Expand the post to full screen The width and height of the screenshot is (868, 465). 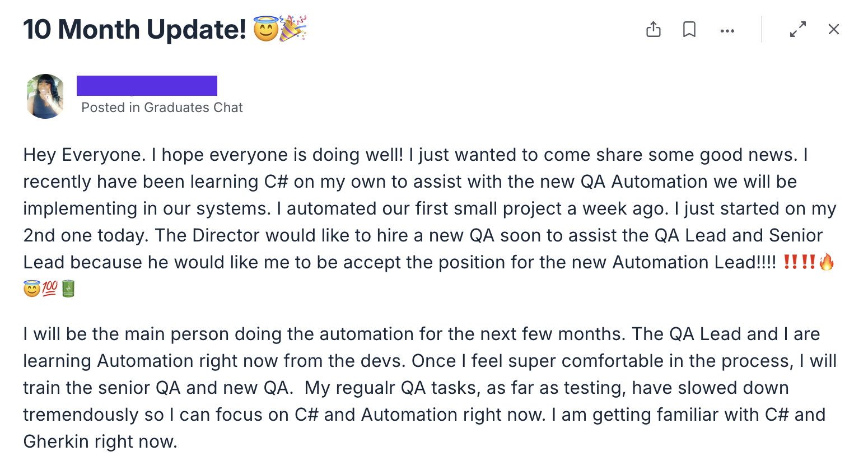click(x=798, y=30)
